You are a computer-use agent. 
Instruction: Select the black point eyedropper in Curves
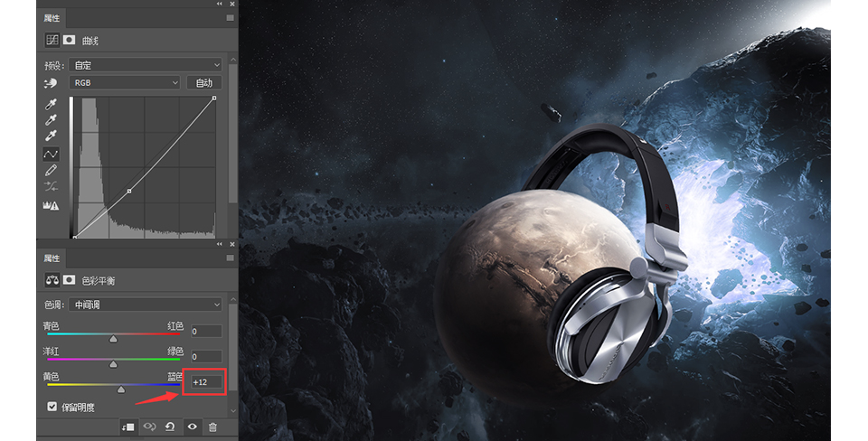coord(51,104)
